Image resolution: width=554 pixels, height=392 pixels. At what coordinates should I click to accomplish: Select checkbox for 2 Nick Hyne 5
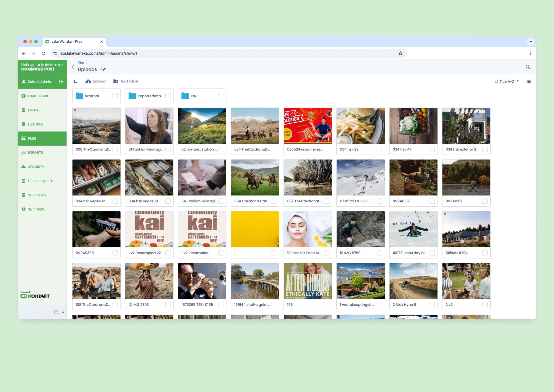tap(432, 305)
